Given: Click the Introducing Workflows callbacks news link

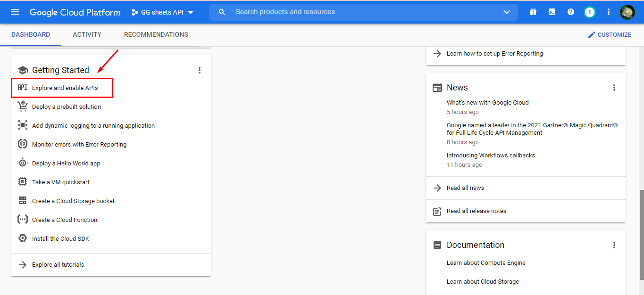Looking at the screenshot, I should pos(491,155).
